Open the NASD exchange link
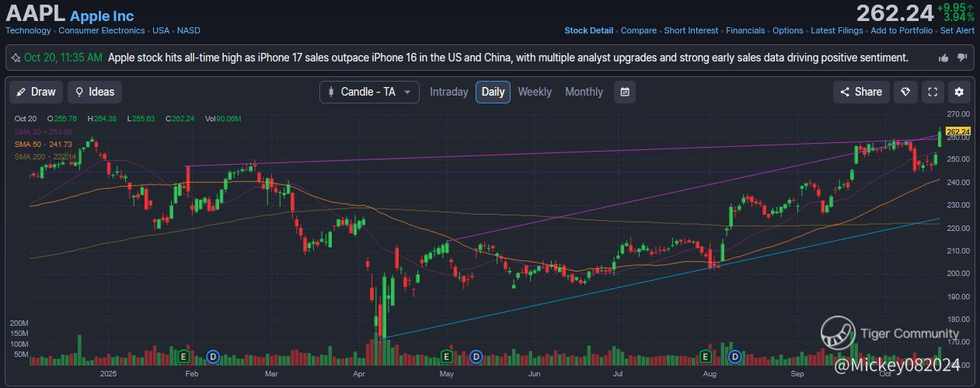 coord(188,30)
